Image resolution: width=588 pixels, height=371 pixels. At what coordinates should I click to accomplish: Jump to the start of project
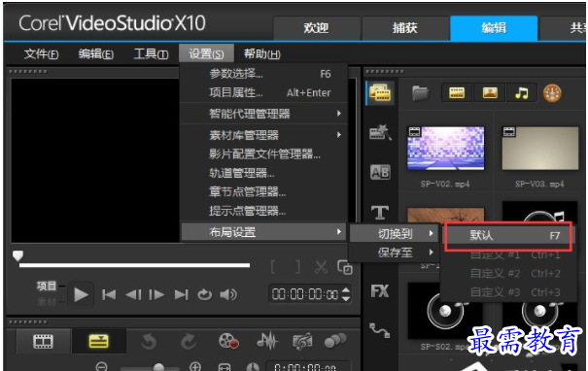coord(109,295)
